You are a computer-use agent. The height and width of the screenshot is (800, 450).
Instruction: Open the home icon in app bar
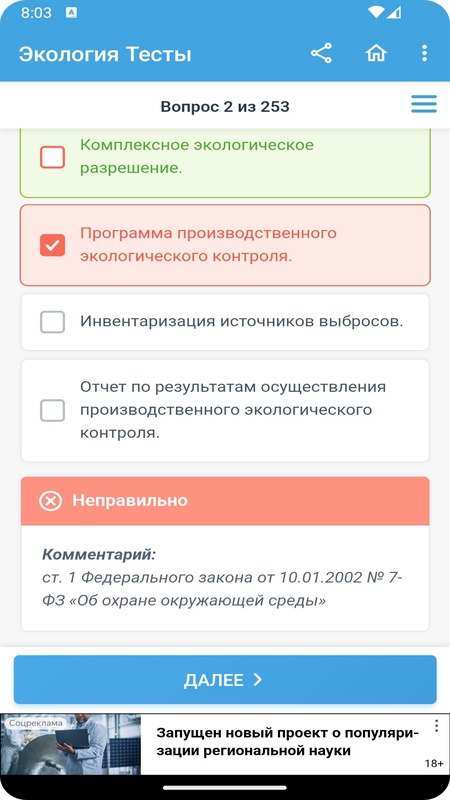[376, 54]
